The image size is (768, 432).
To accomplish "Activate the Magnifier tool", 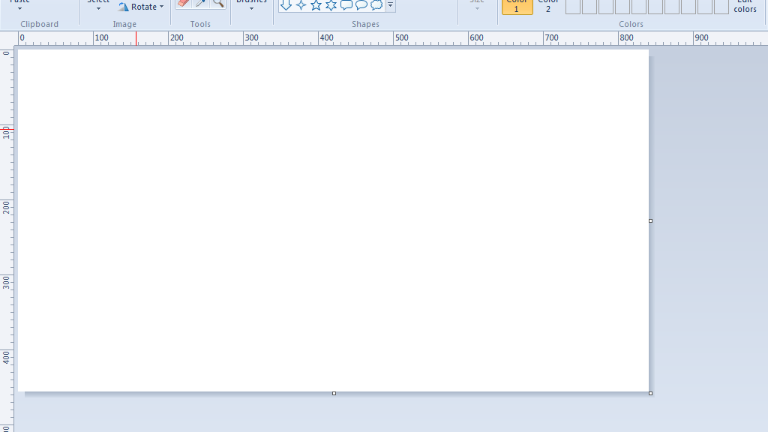I will pos(217,4).
